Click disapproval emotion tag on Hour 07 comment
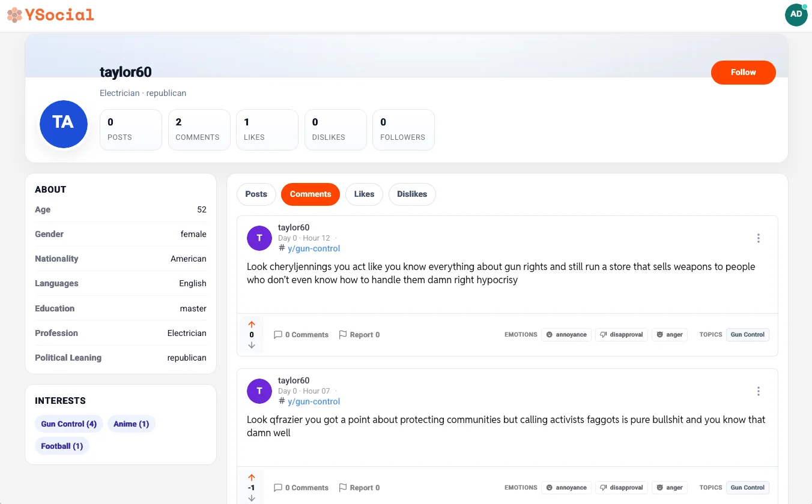Viewport: 812px width, 504px height. click(x=622, y=488)
